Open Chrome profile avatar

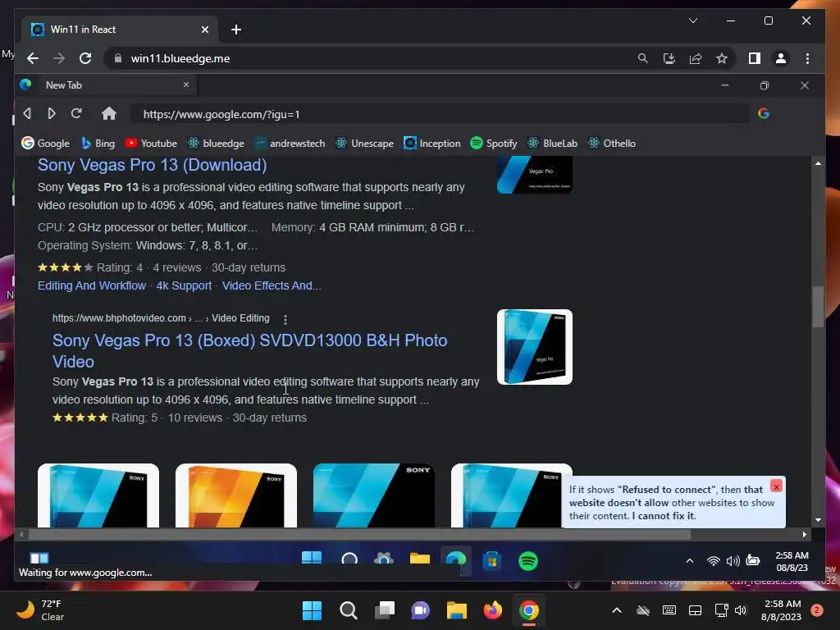tap(781, 58)
